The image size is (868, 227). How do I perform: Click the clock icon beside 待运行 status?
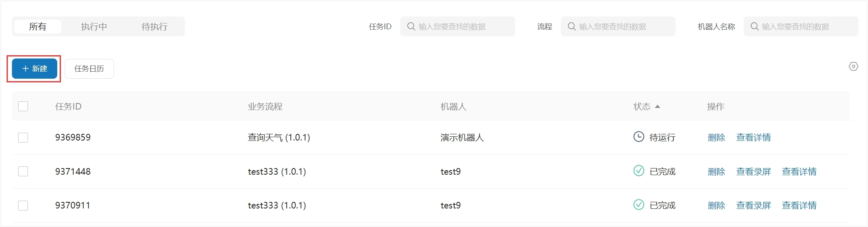coord(639,137)
